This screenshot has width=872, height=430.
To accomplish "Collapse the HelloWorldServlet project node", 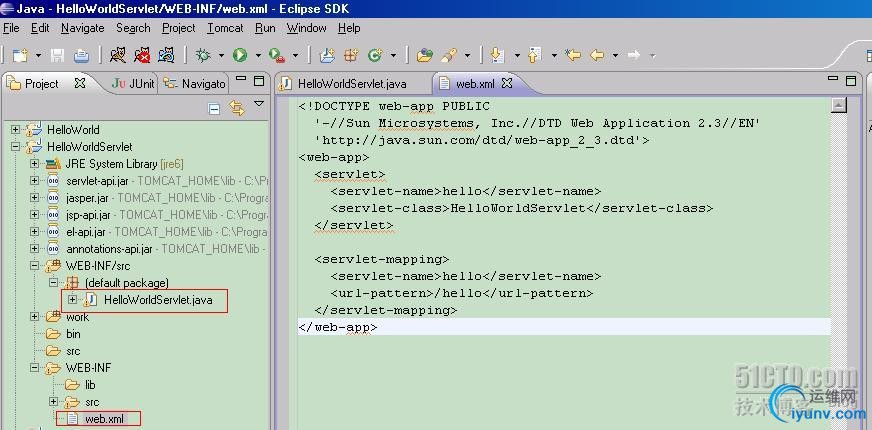I will tap(16, 147).
